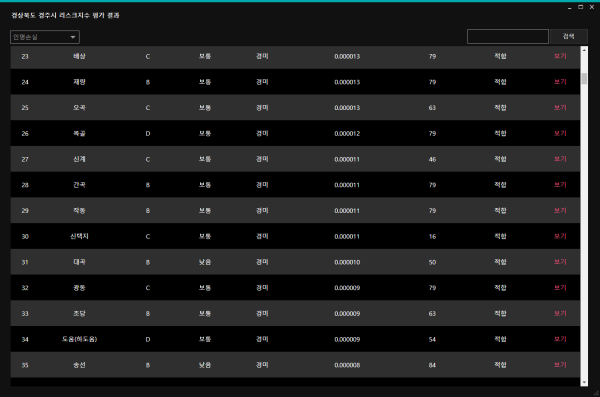Minimize the risk index result window

(570, 7)
